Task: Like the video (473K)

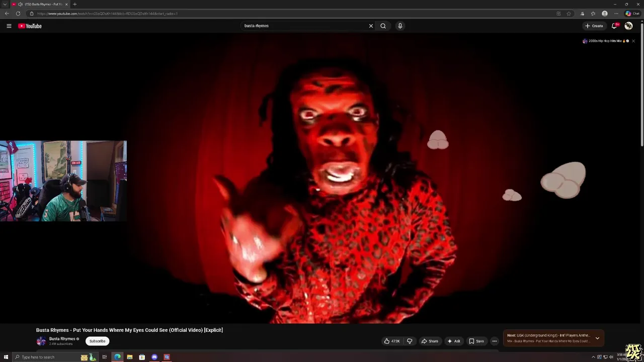Action: [x=392, y=341]
